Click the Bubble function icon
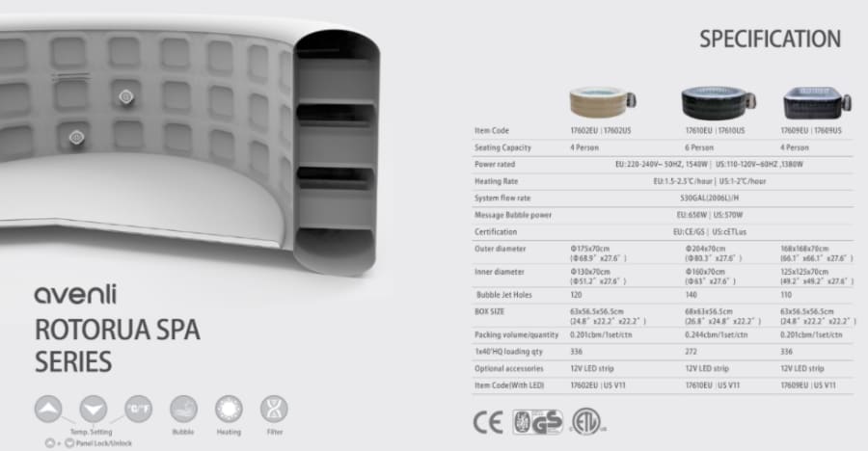The height and width of the screenshot is (451, 868). 182,409
